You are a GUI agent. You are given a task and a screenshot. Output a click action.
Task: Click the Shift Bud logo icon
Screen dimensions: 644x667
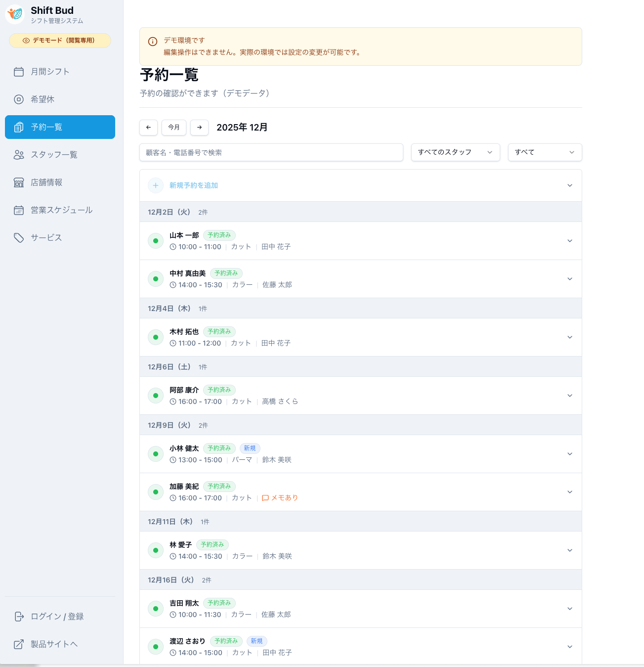[14, 14]
